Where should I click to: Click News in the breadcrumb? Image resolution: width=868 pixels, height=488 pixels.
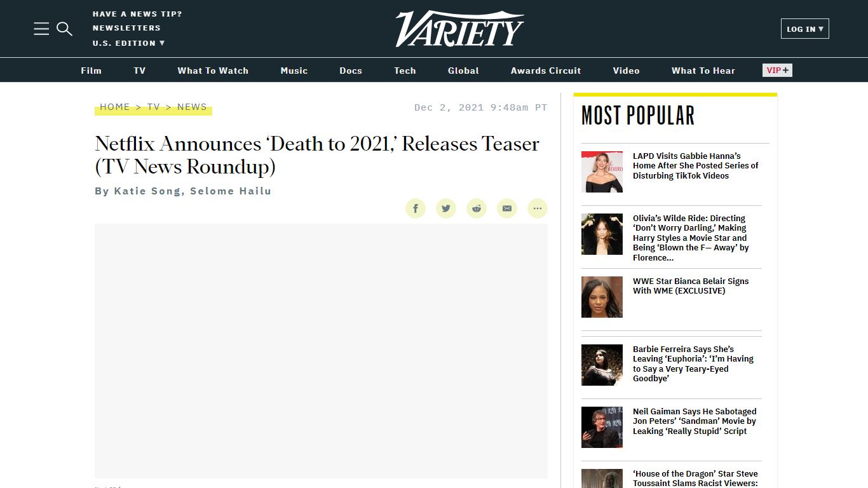(x=192, y=107)
